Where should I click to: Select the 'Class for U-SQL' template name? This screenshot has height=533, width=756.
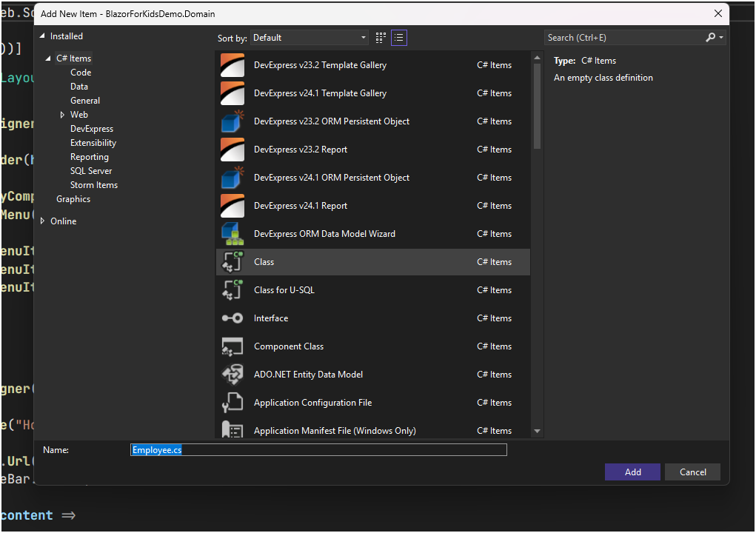[x=284, y=290]
